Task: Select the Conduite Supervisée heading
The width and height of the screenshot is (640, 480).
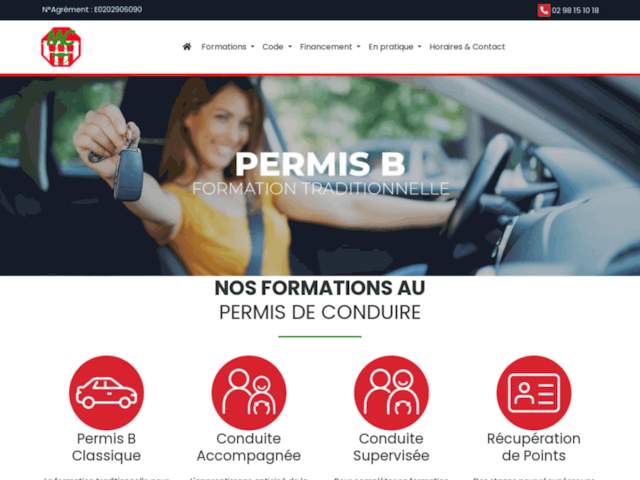Action: (x=391, y=447)
